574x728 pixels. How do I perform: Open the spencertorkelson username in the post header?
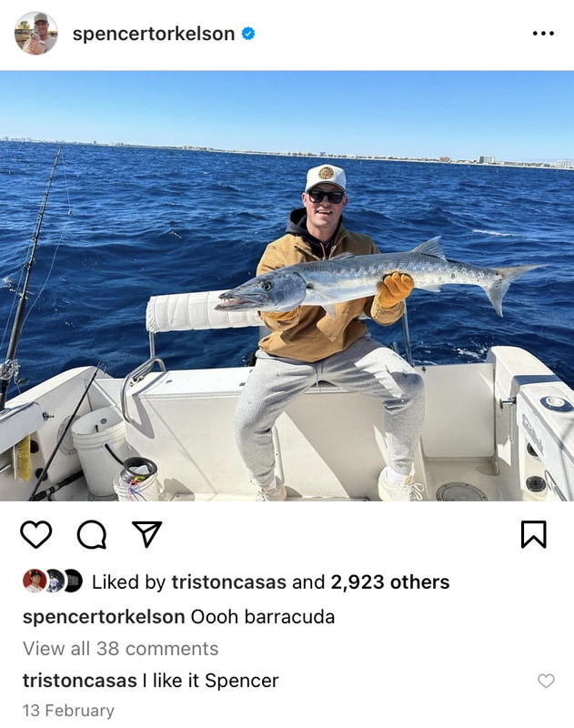pyautogui.click(x=153, y=34)
